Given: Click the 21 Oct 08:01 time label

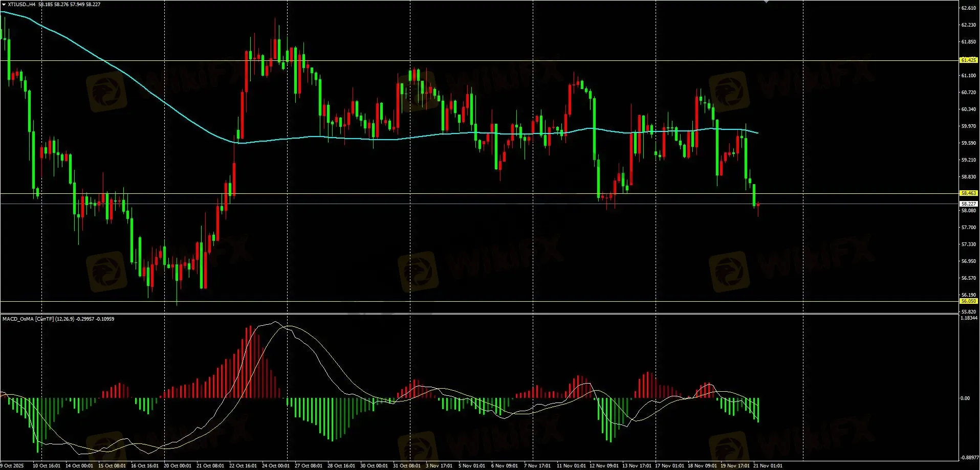Looking at the screenshot, I should pos(210,466).
